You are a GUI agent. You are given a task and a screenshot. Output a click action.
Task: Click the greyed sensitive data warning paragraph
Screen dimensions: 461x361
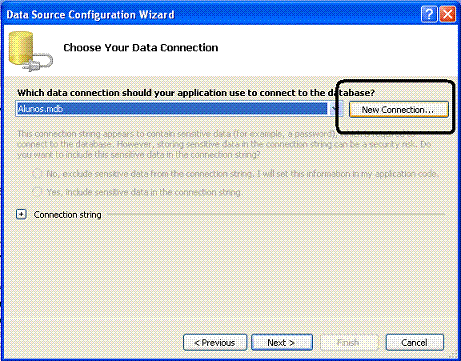click(x=224, y=144)
